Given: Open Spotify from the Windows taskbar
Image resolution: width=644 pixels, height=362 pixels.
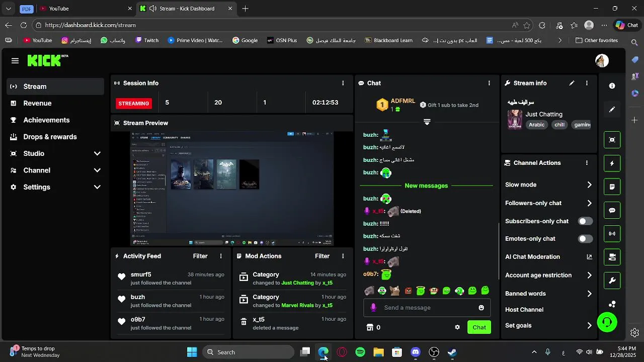Looking at the screenshot, I should coord(360,352).
